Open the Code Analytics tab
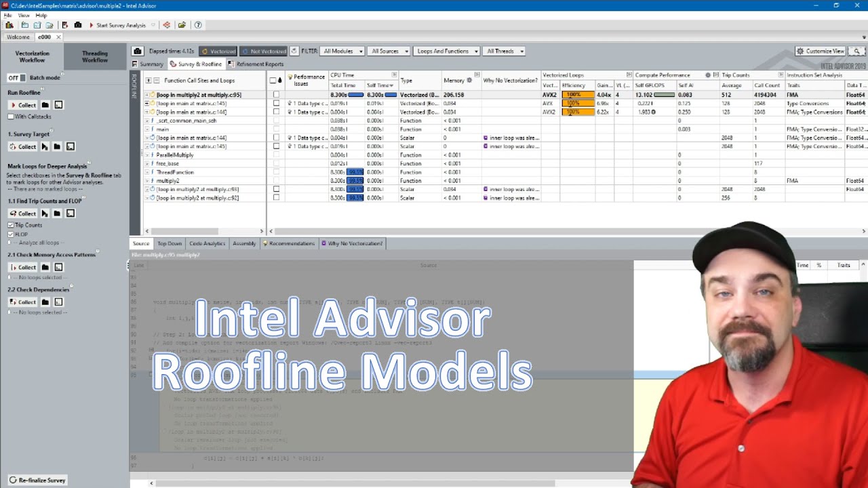Viewport: 868px width, 488px height. (x=207, y=243)
